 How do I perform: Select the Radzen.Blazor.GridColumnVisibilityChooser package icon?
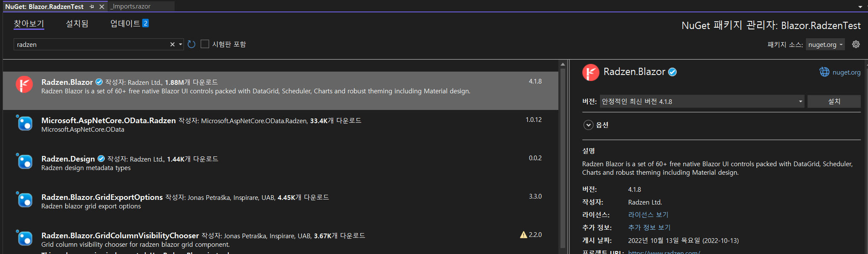24,238
